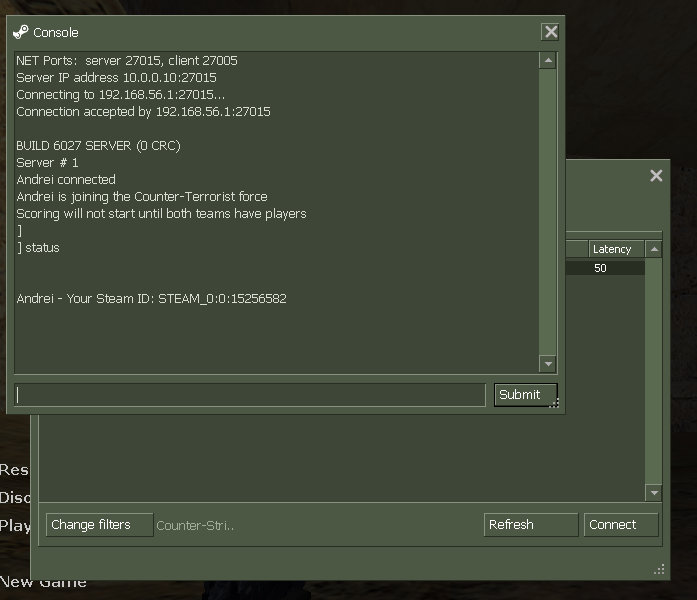Screen dimensions: 697x600
Task: Click the console vertical scrollbar track
Action: coord(548,212)
